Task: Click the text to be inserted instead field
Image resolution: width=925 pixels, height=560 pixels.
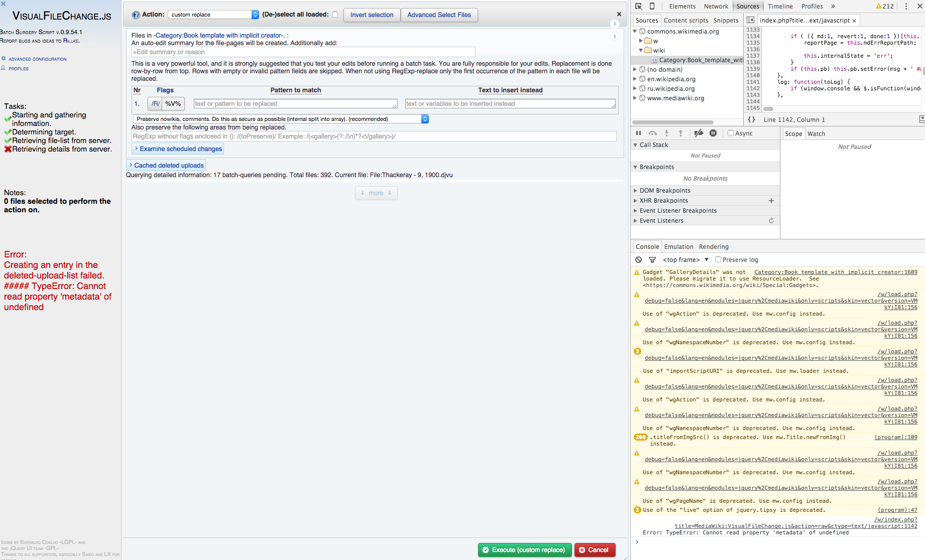Action: click(x=510, y=104)
